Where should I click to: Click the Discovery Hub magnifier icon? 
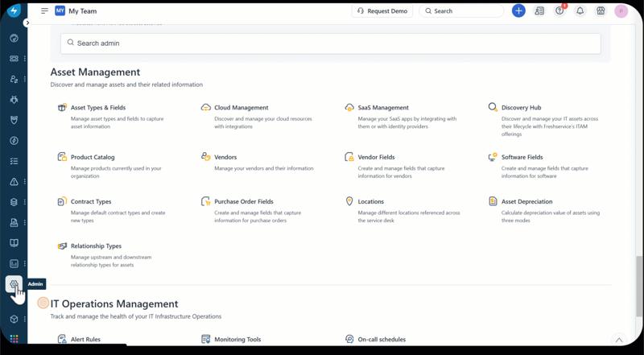493,107
